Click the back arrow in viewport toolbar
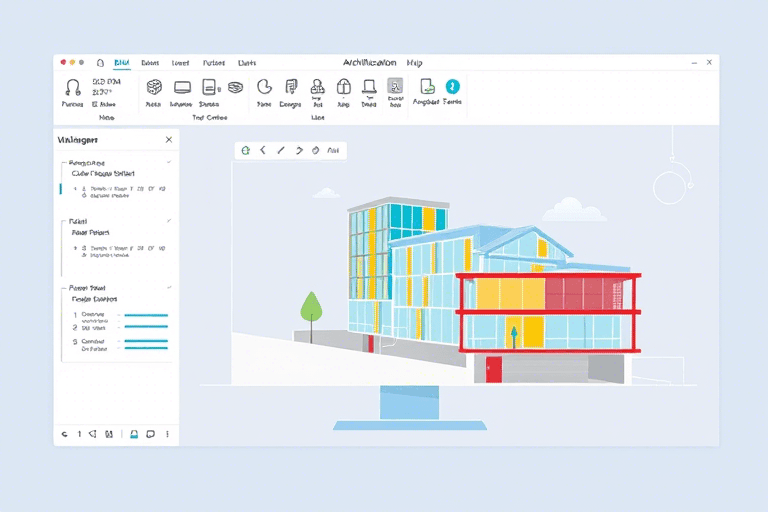 (x=263, y=150)
